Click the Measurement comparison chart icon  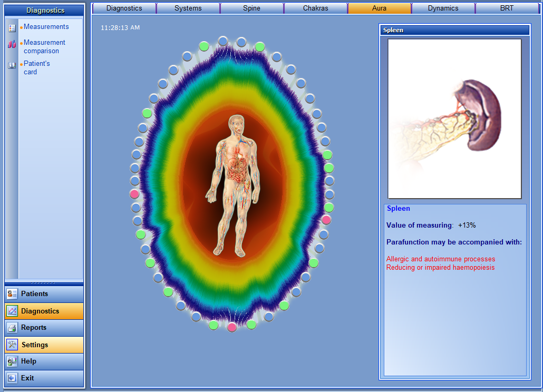[12, 44]
